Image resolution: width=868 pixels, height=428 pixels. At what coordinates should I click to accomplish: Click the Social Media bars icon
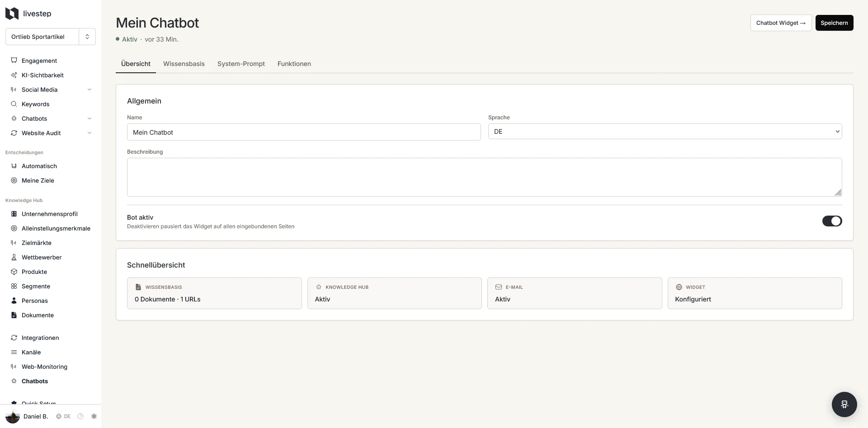[x=14, y=89]
